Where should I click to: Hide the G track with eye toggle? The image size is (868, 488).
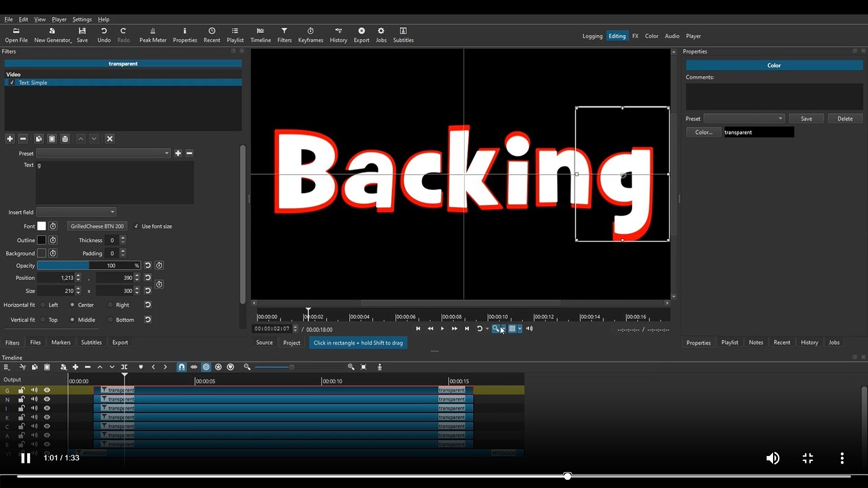47,390
